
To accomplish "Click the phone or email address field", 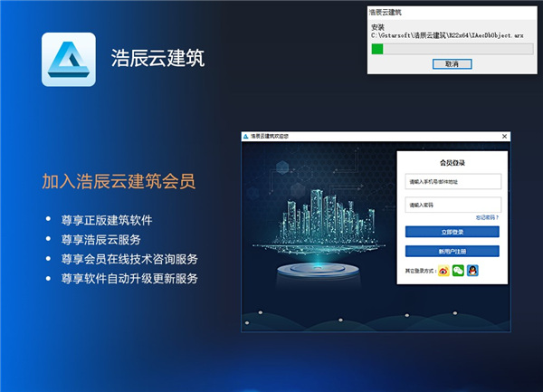I will [x=453, y=181].
